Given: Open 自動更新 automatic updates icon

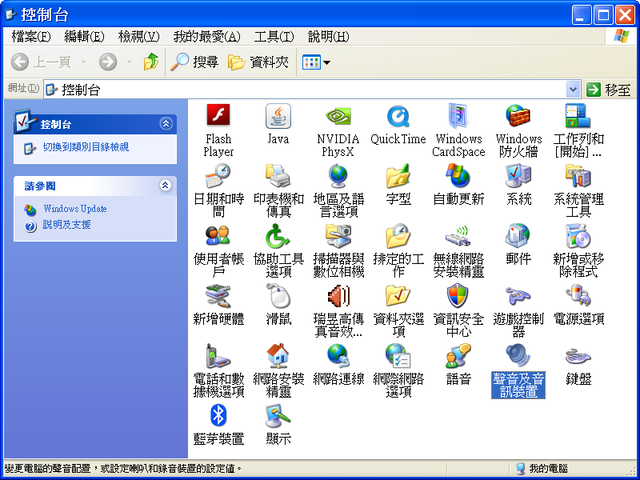Looking at the screenshot, I should click(458, 176).
